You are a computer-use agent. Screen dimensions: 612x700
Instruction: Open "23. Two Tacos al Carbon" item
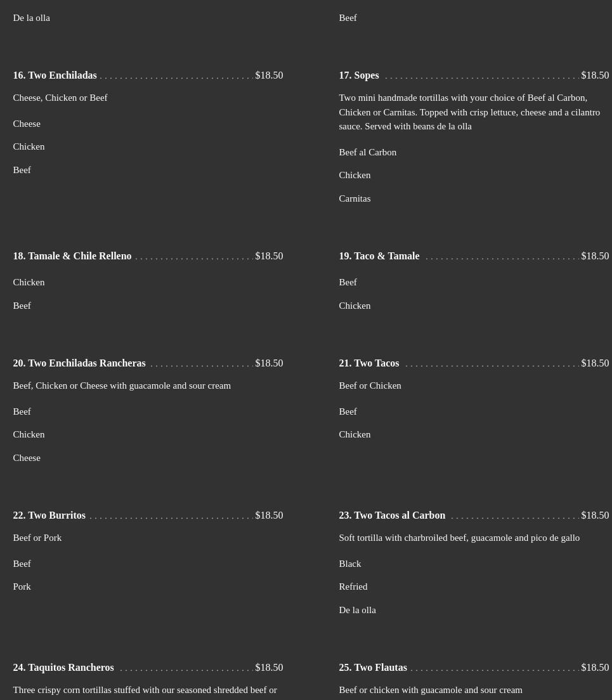coord(392,515)
